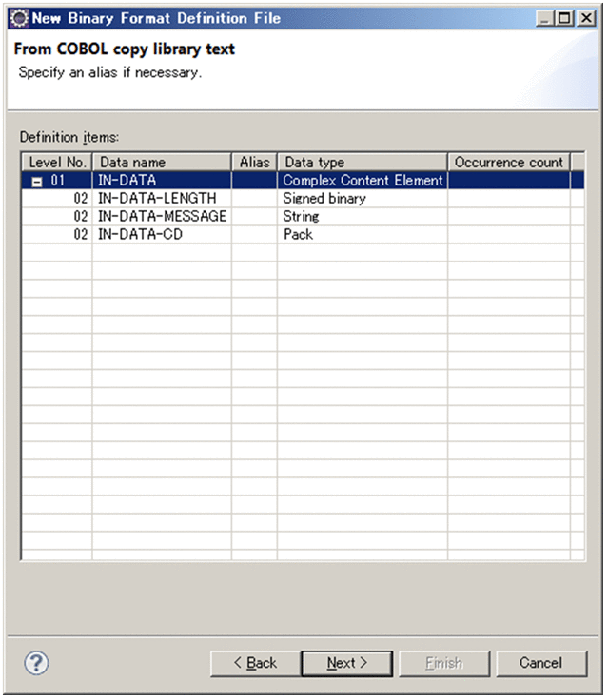Click the Definition items label
The width and height of the screenshot is (608, 700).
69,137
